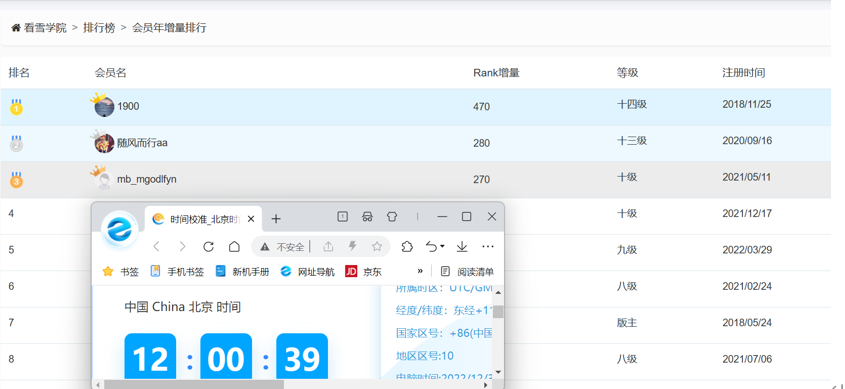Click registration date 2022/03/29
Screen dimensions: 845x389
tap(747, 250)
